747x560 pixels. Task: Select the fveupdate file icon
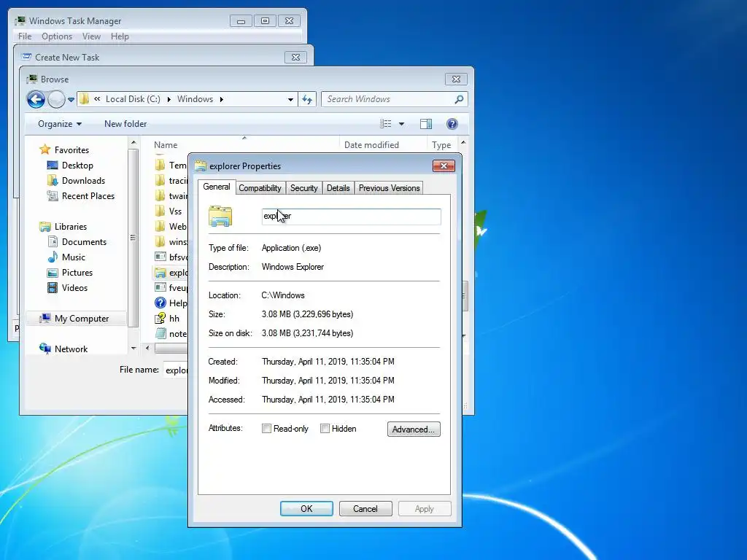(160, 287)
